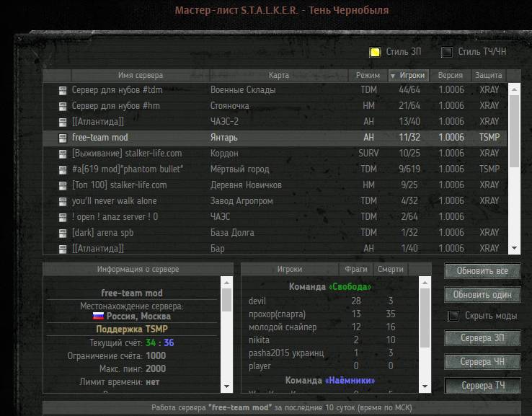Select '[Выживание] stalker-life.com' server
The width and height of the screenshot is (532, 416).
(275, 154)
